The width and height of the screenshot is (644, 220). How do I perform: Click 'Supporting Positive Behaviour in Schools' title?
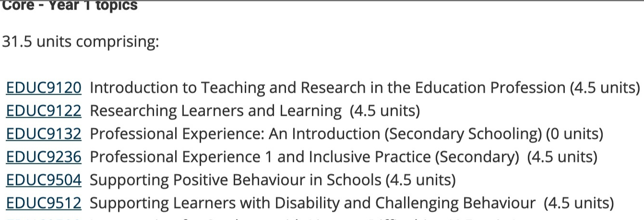236,180
